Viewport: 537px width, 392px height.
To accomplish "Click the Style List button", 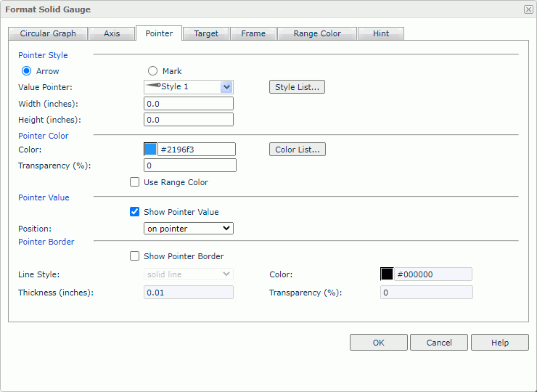I will click(297, 87).
